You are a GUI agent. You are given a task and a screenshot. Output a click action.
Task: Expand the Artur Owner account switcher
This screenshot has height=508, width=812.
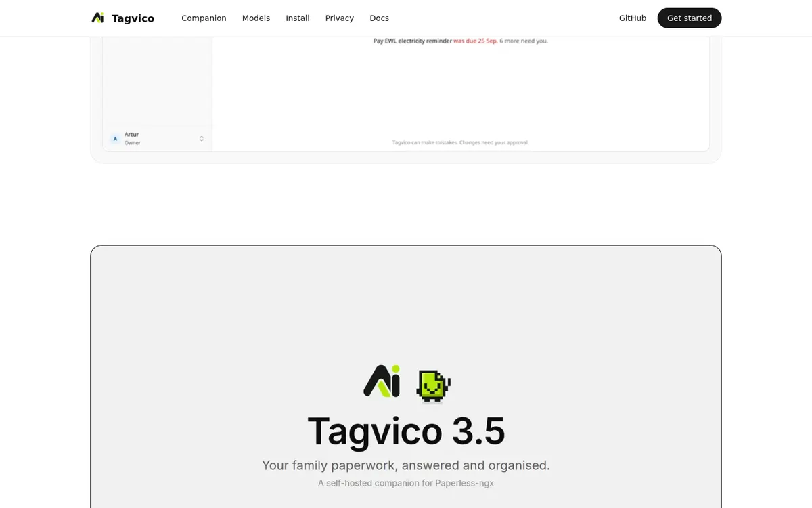[x=157, y=138]
